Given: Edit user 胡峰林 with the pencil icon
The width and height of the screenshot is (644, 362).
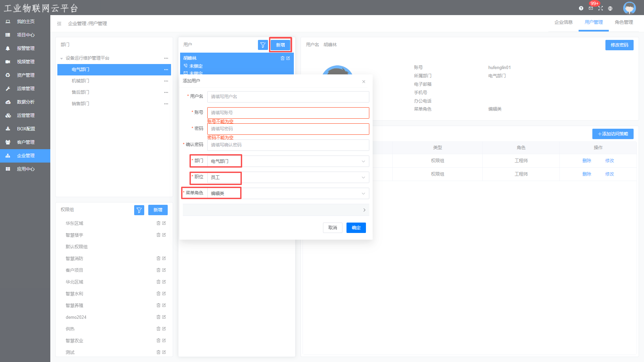Looking at the screenshot, I should (288, 58).
